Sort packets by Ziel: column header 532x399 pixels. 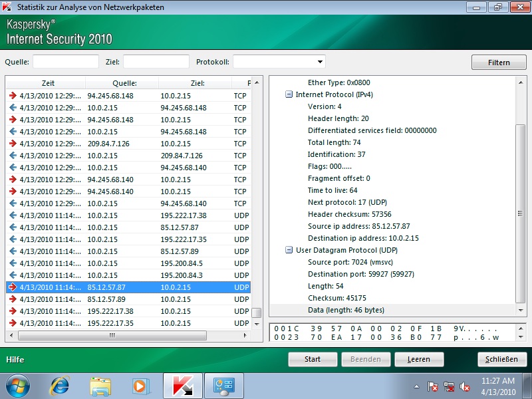[x=198, y=82]
